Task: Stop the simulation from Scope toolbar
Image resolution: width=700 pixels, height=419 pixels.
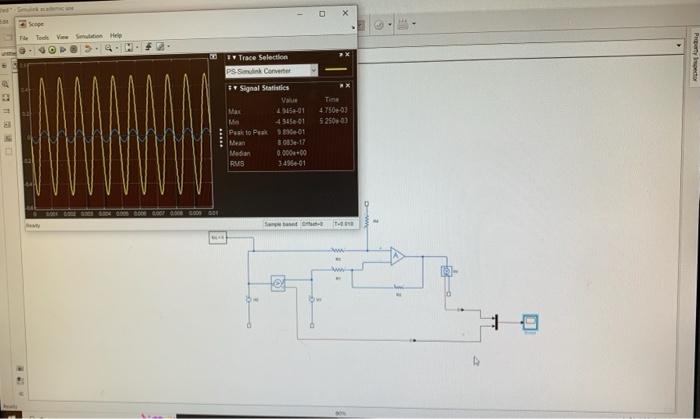Action: click(x=74, y=49)
